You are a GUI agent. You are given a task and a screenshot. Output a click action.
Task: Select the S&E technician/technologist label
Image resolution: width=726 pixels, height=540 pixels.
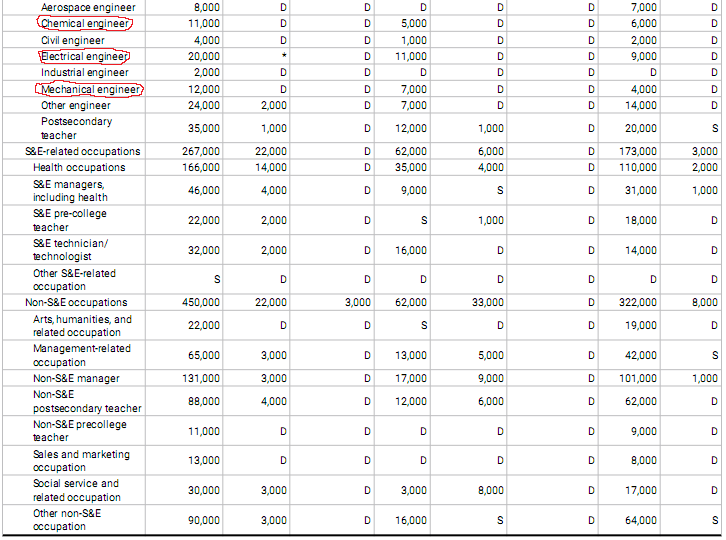(70, 250)
